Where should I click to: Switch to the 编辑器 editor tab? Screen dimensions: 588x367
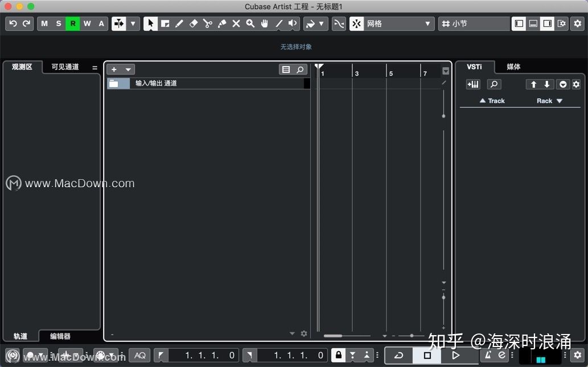pyautogui.click(x=60, y=336)
